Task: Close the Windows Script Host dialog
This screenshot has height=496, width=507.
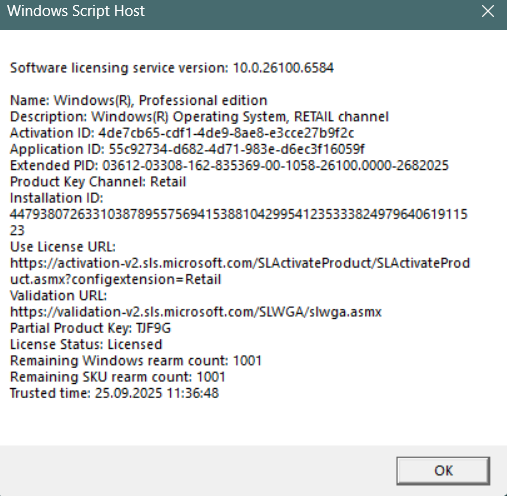Action: pos(488,12)
